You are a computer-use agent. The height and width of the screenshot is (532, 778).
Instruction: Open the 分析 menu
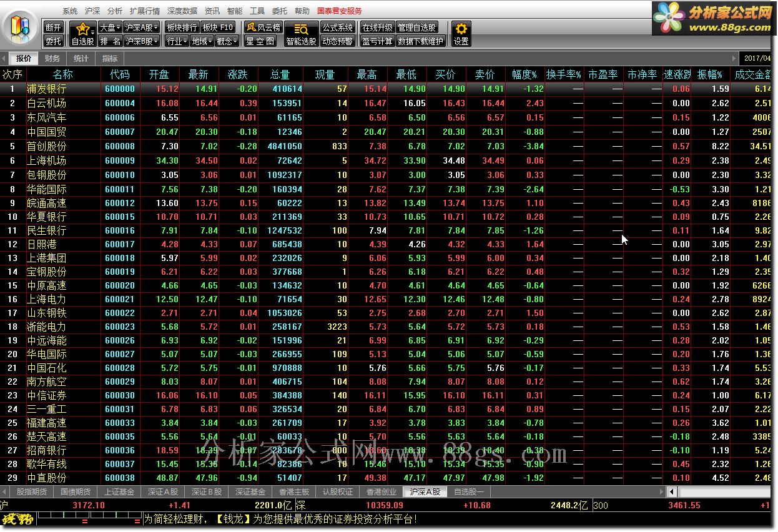pyautogui.click(x=115, y=11)
